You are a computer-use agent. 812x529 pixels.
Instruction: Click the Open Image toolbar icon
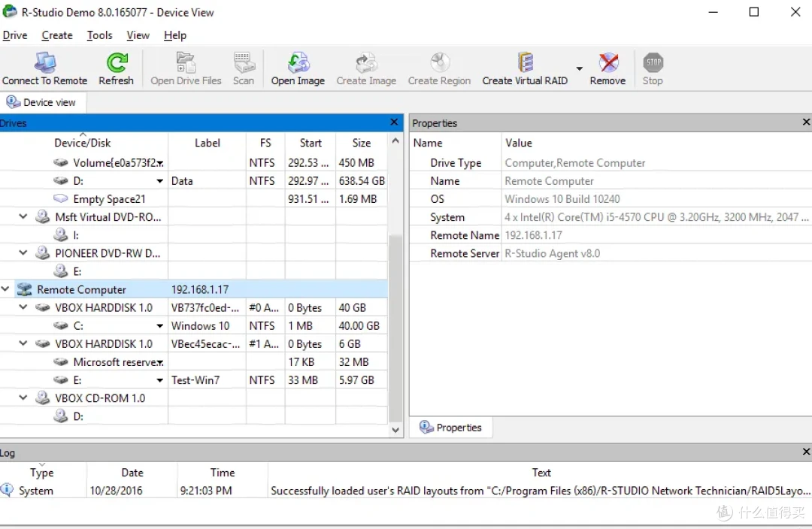click(298, 62)
